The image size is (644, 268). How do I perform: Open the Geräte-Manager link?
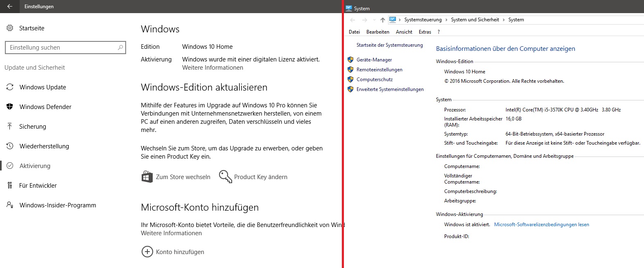(374, 60)
